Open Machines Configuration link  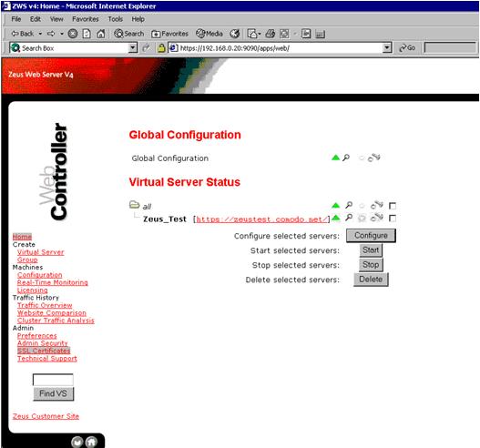[40, 275]
